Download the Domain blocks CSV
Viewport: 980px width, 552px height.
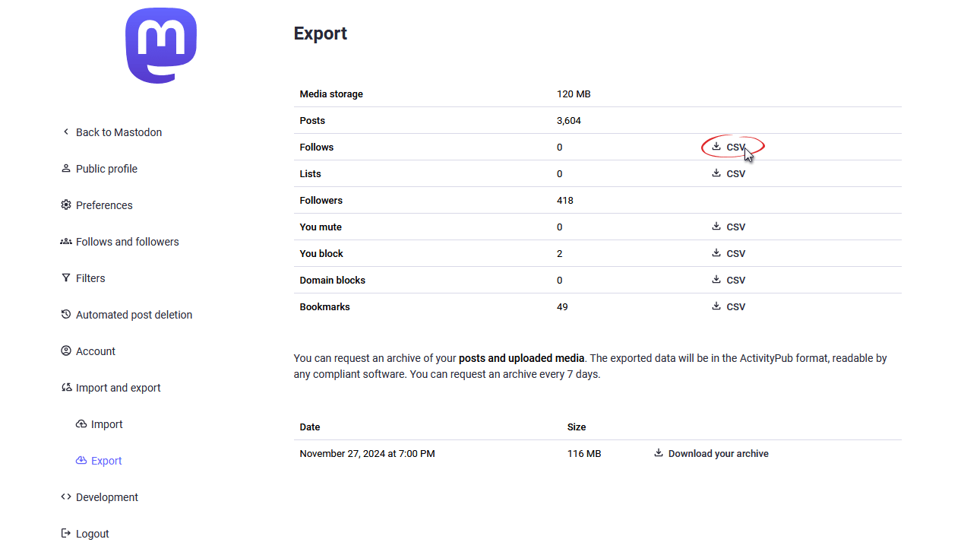tap(729, 281)
